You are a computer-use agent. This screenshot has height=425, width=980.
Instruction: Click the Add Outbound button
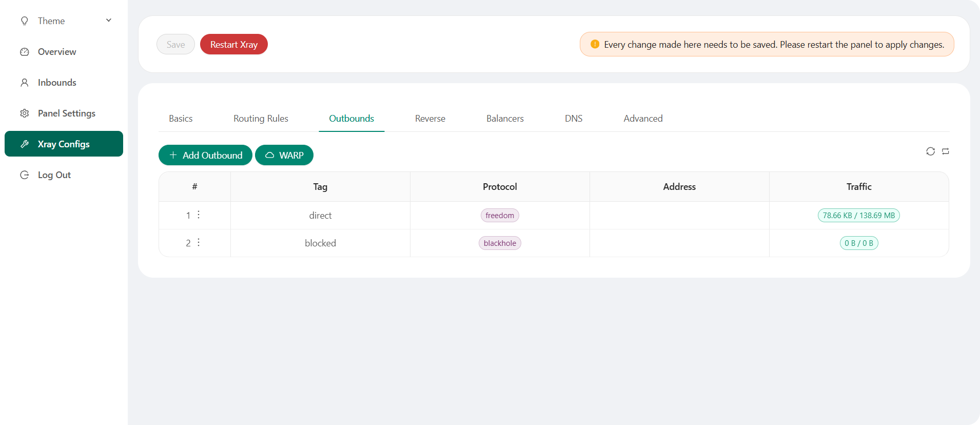[x=205, y=155]
